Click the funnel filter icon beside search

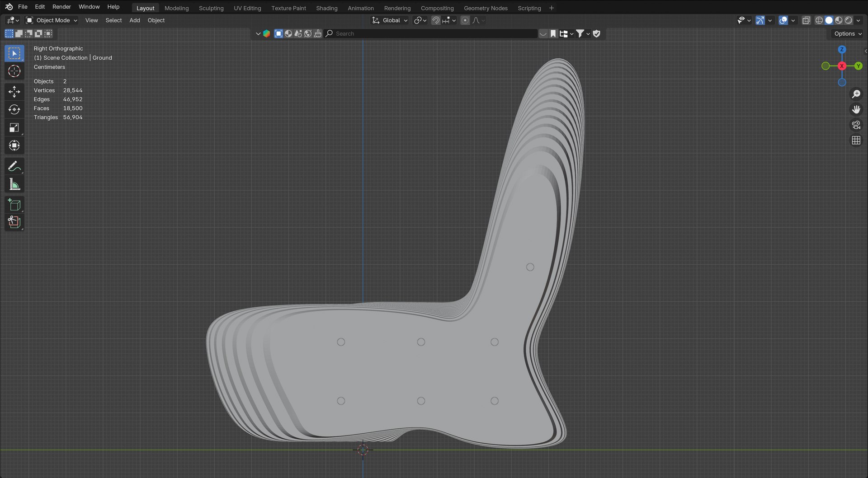pyautogui.click(x=580, y=33)
